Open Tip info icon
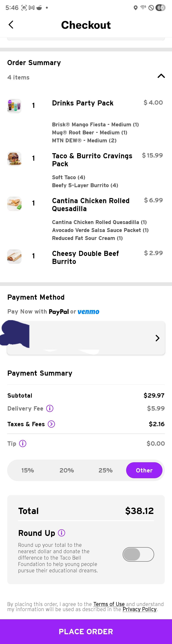Image resolution: width=172 pixels, height=644 pixels. (23, 443)
